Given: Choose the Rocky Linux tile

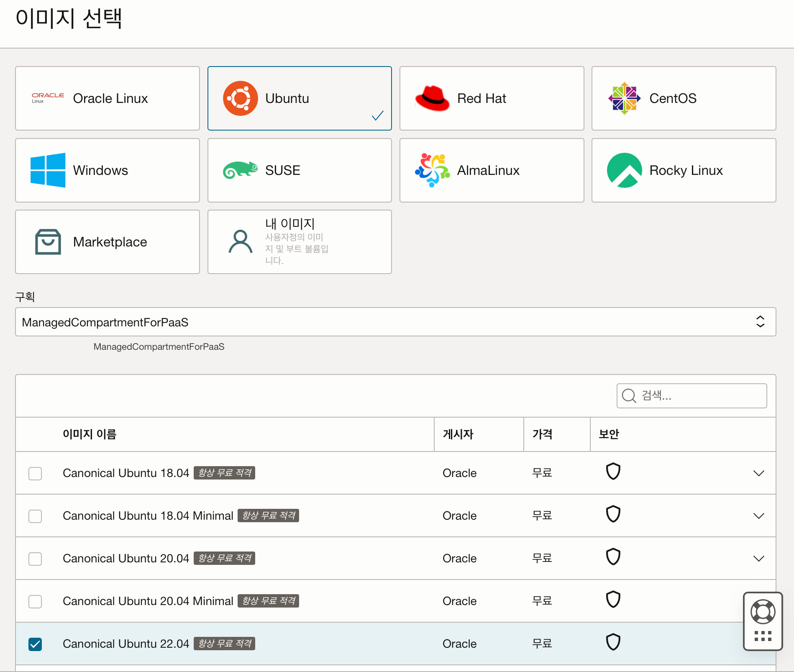Looking at the screenshot, I should (x=684, y=170).
